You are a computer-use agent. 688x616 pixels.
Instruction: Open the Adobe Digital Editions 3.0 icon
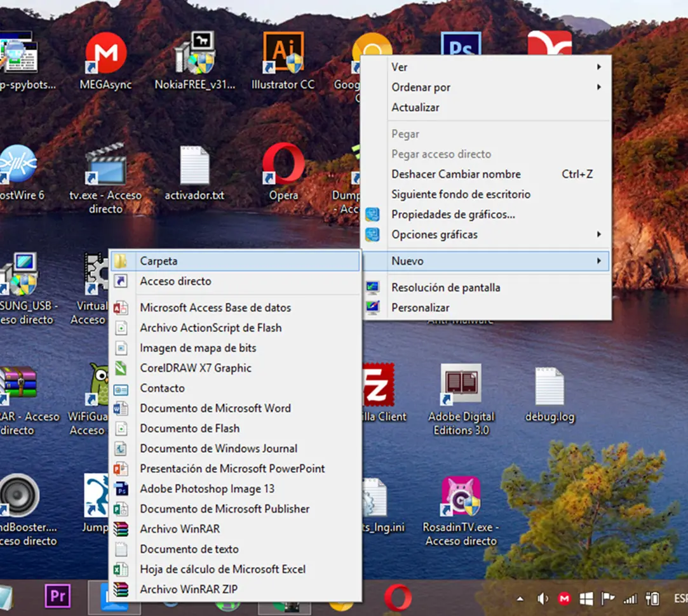(461, 384)
